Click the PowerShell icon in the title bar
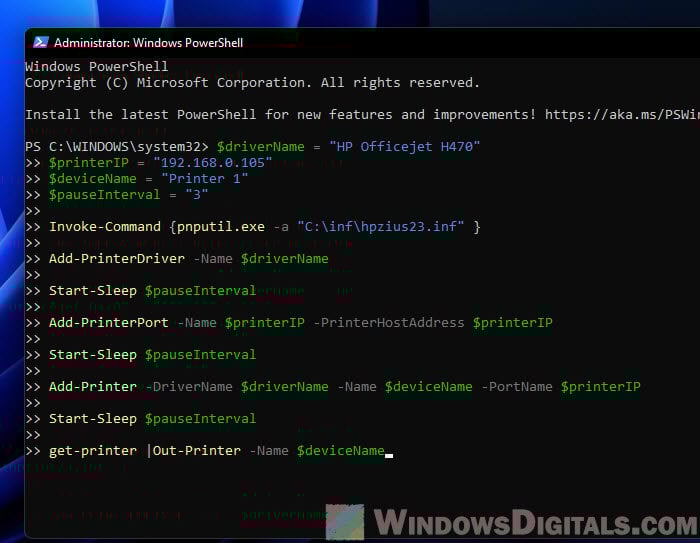This screenshot has height=543, width=700. pyautogui.click(x=41, y=42)
